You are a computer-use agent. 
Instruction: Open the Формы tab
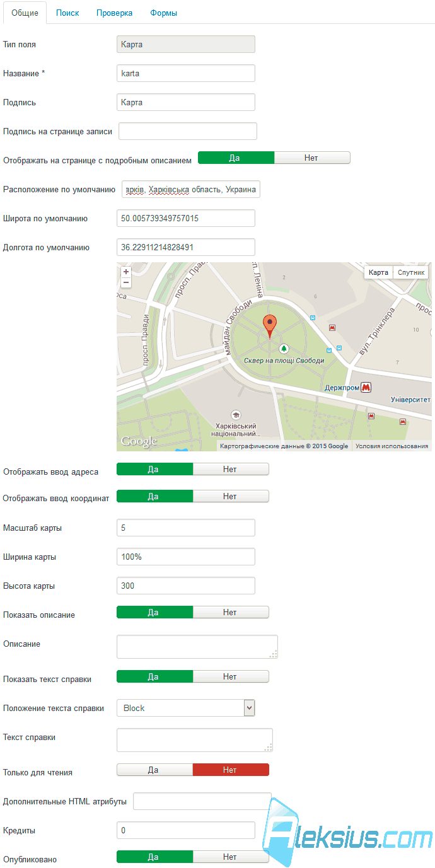pos(164,13)
